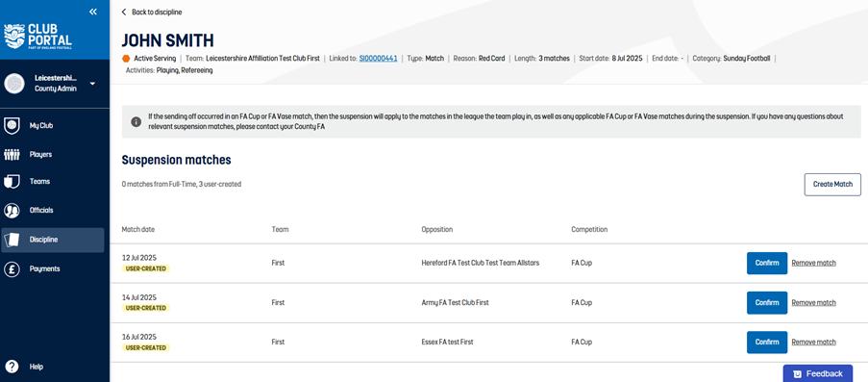Click USER-CREATED badge on 16 Jul row
The image size is (868, 382).
(146, 347)
